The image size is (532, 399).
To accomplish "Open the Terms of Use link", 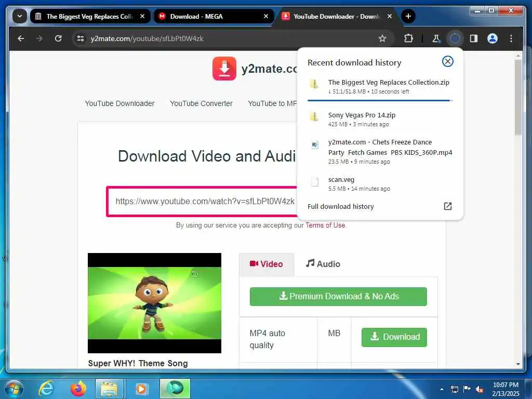I will coord(325,225).
